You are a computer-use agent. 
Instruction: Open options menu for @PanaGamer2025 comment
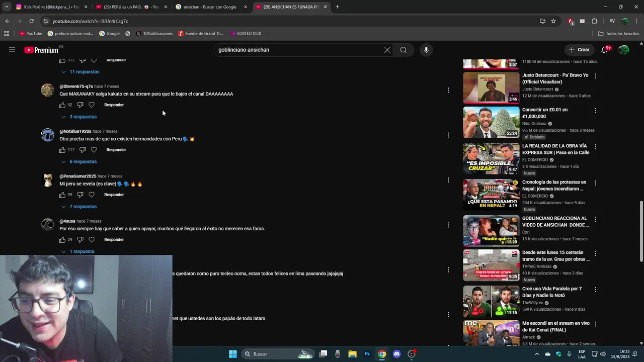[x=448, y=180]
